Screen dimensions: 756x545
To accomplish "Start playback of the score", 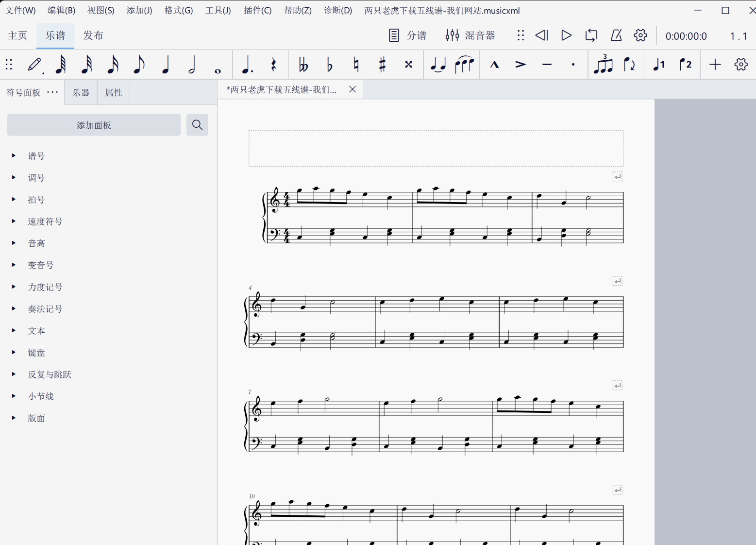I will click(566, 35).
